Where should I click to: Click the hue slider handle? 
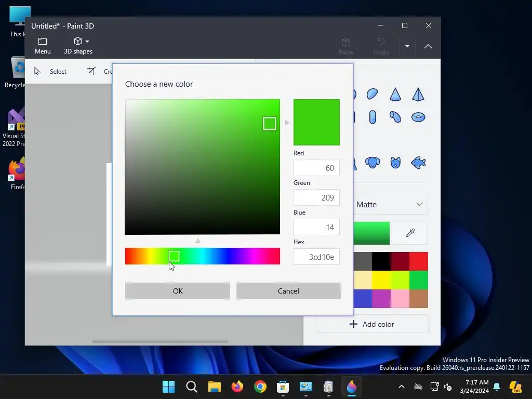(x=174, y=256)
